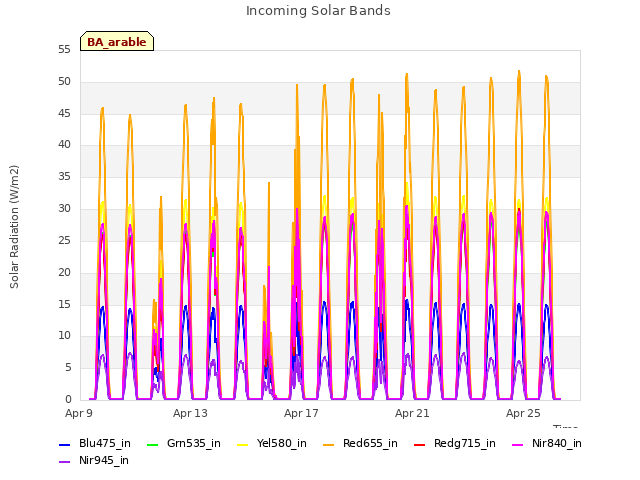This screenshot has height=480, width=640.
Task: Click the 35 y-axis tick label
Action: 64,177
